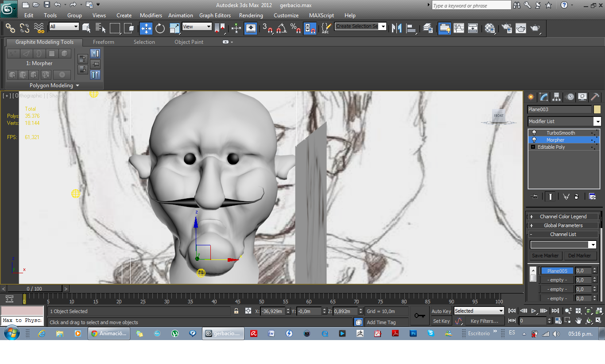Viewport: 605px width, 364px height.
Task: Switch to the Hierarchy command panel
Action: 557,97
